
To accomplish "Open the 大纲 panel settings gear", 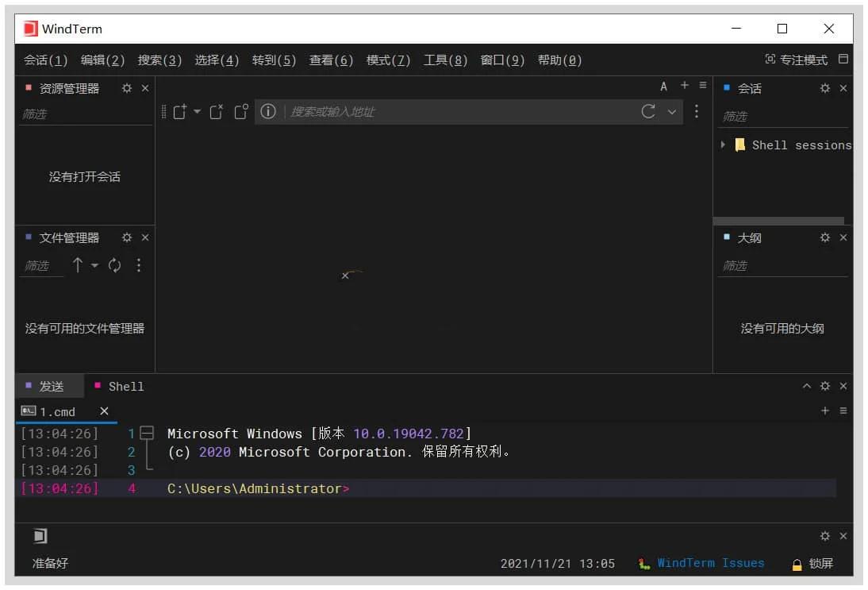I will click(825, 237).
